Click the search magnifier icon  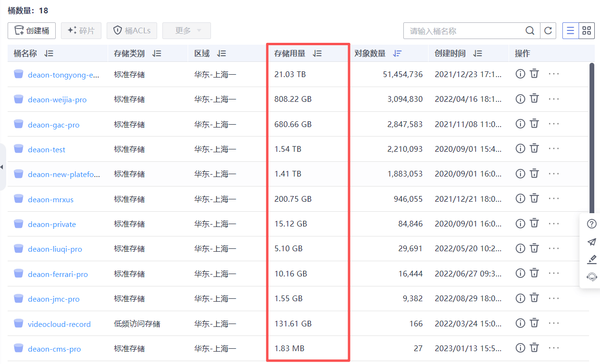[530, 31]
